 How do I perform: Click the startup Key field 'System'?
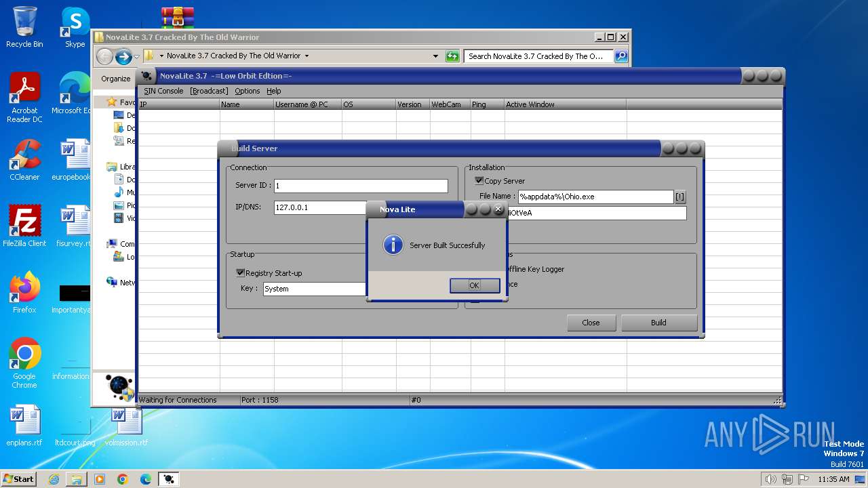point(313,289)
